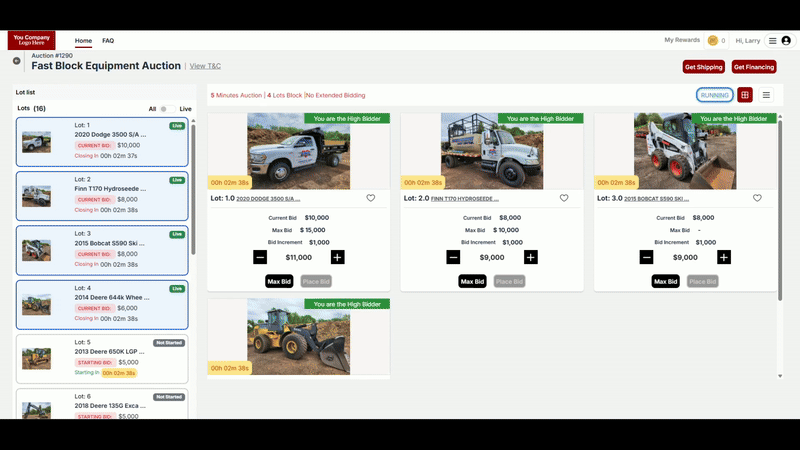The height and width of the screenshot is (450, 800).
Task: Click Place Bid on Lot 1.0
Action: click(x=316, y=281)
